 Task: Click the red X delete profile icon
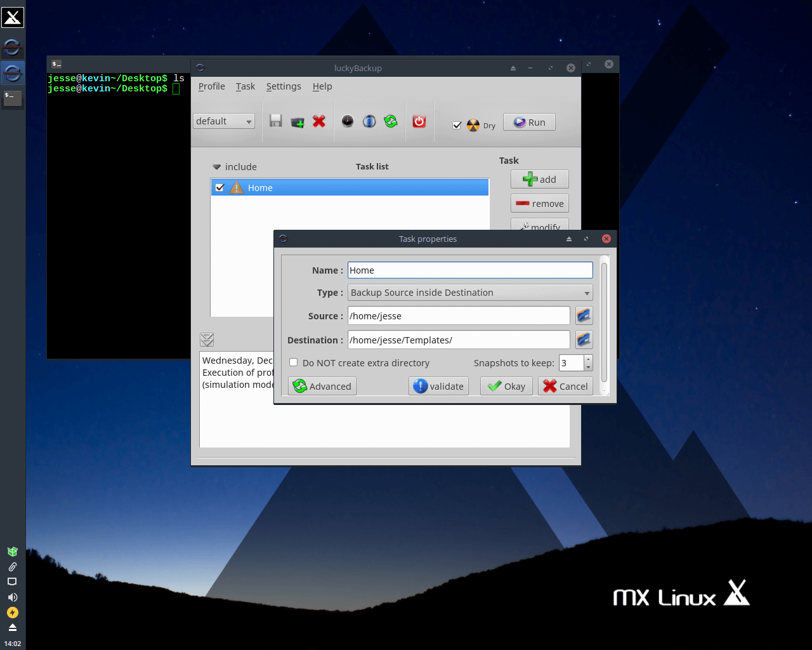[x=319, y=121]
